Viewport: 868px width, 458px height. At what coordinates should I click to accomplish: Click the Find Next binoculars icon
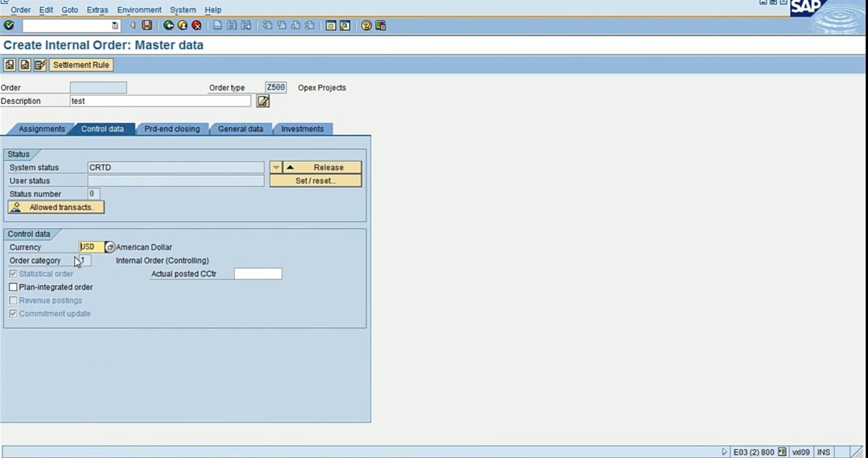click(x=246, y=25)
